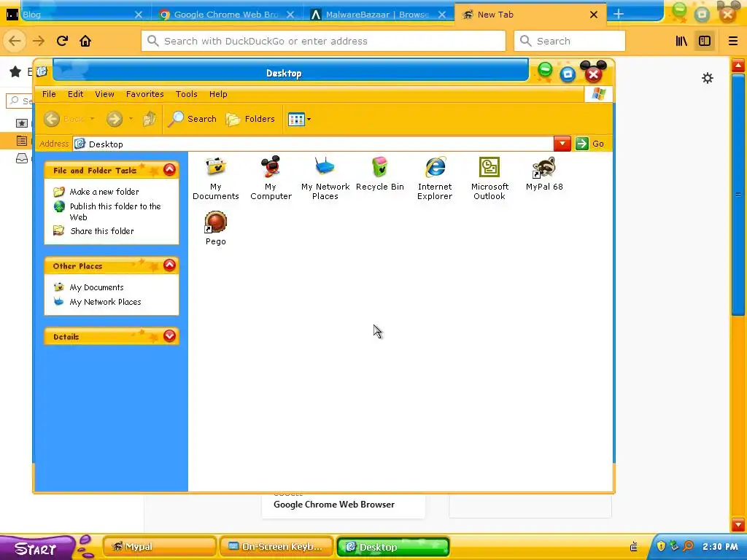747x560 pixels.
Task: Open the My Documents desktop icon
Action: click(215, 178)
